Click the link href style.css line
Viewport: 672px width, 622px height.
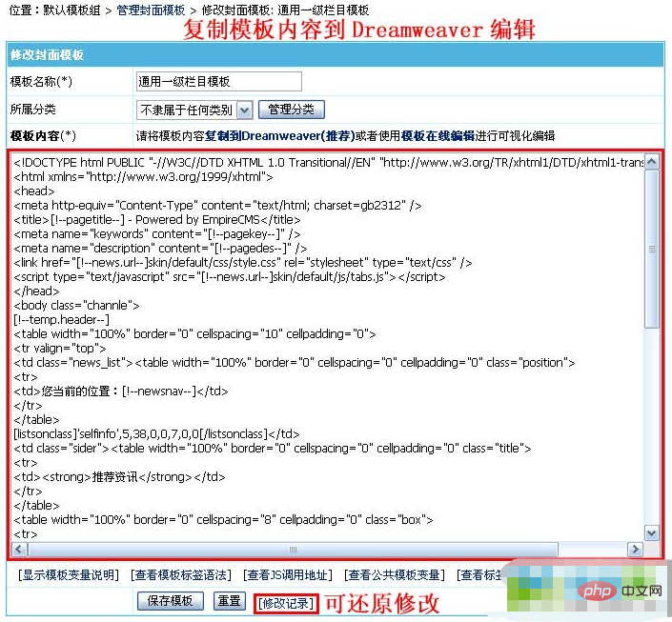coord(242,262)
